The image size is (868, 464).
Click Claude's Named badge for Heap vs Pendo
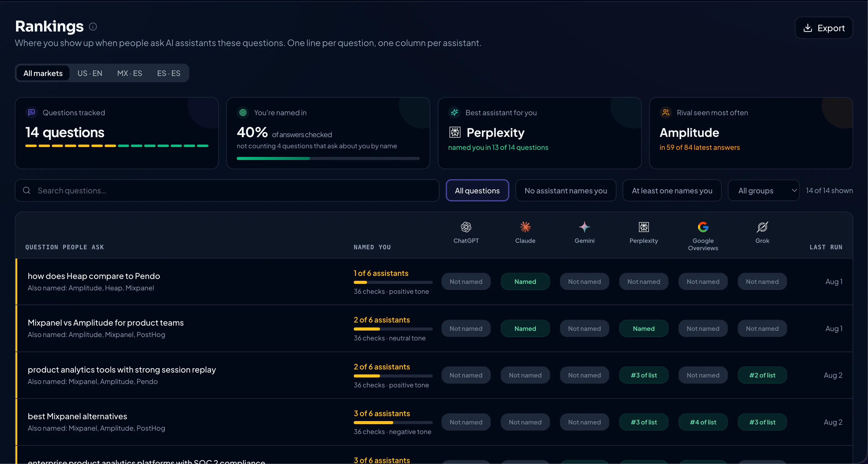(x=525, y=281)
